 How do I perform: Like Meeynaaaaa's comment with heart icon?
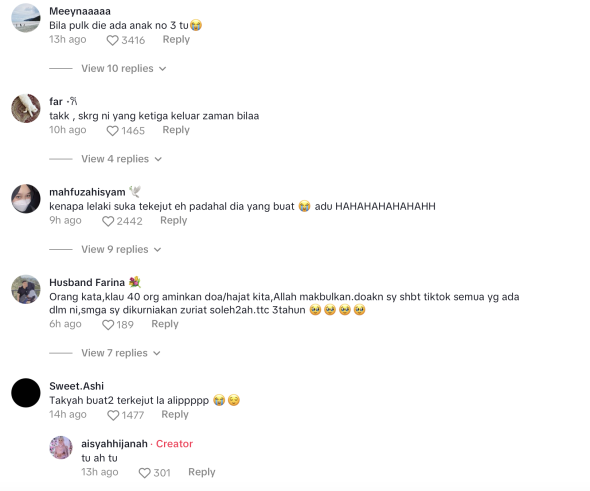tap(112, 40)
